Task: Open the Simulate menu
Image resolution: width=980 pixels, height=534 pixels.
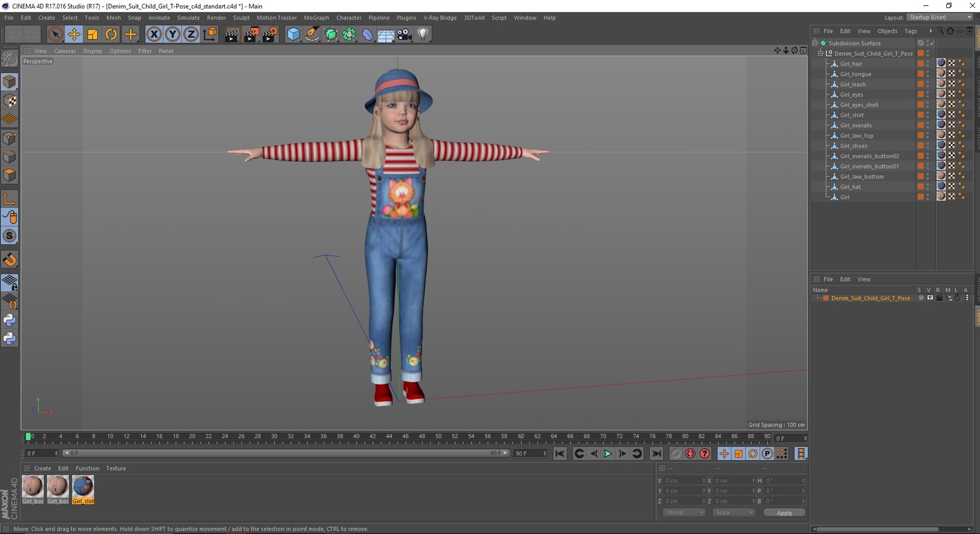Action: (x=188, y=17)
